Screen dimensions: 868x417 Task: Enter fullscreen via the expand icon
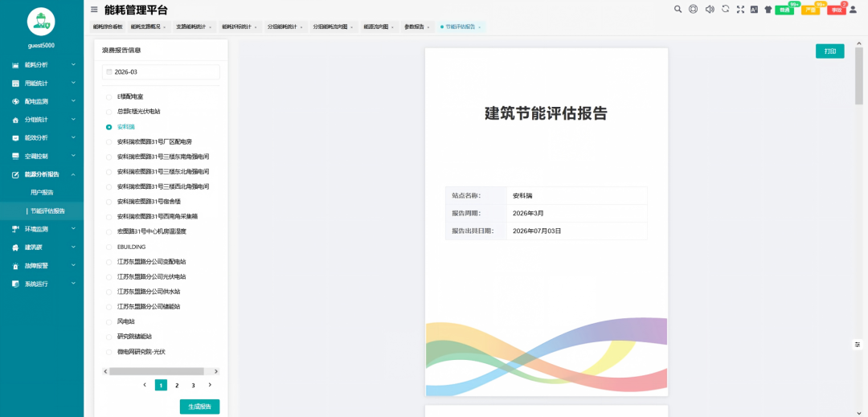tap(741, 10)
